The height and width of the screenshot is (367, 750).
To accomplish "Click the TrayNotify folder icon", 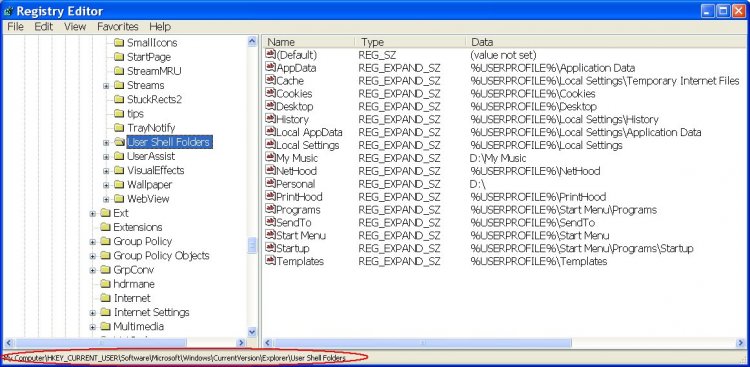I will click(x=119, y=128).
